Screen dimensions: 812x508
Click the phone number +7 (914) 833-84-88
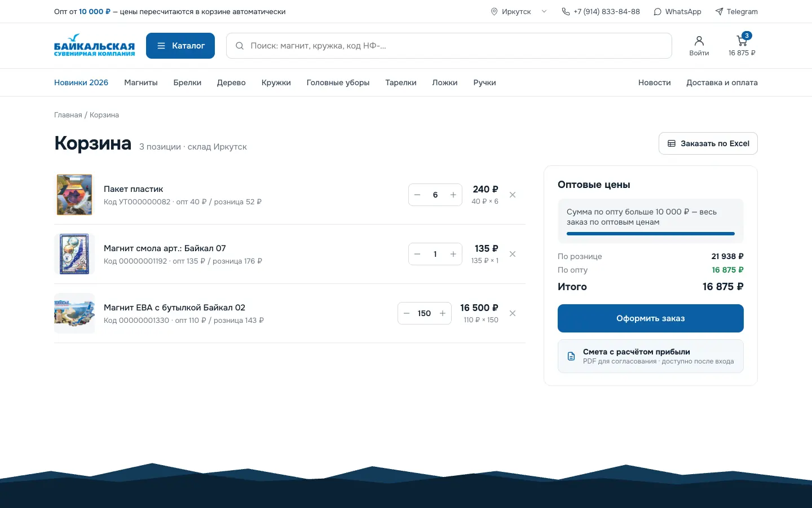pos(601,11)
